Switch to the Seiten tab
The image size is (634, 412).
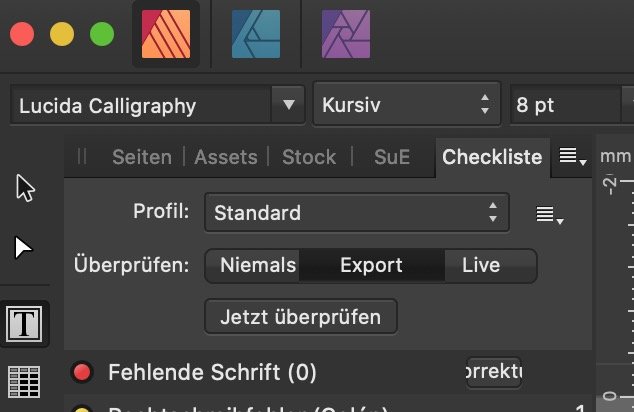(142, 157)
